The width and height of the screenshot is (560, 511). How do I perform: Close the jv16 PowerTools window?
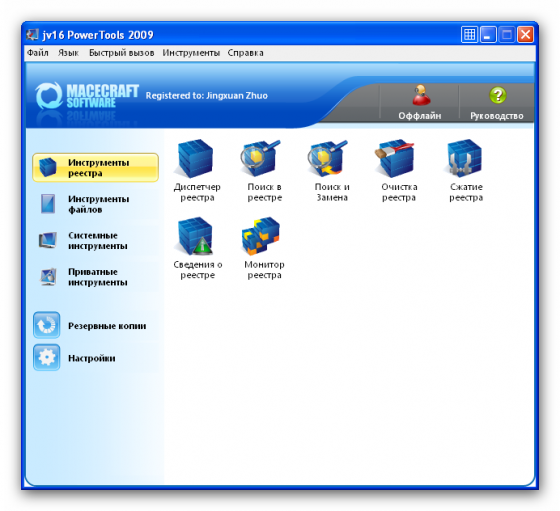click(525, 35)
